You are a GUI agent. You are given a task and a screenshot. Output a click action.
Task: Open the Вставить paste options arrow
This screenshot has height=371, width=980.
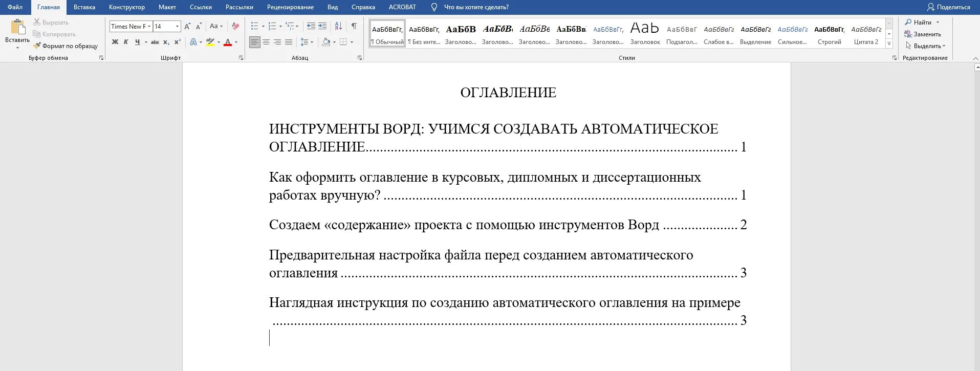17,48
